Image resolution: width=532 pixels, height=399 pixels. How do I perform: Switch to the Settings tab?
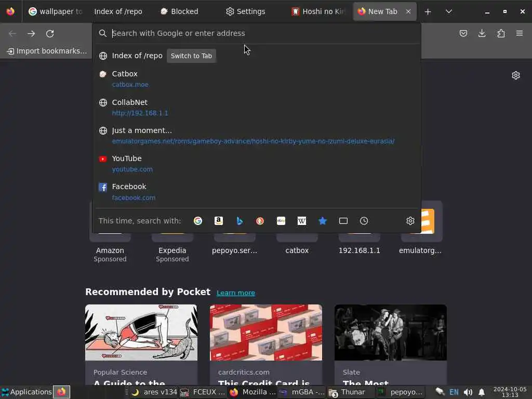251,11
